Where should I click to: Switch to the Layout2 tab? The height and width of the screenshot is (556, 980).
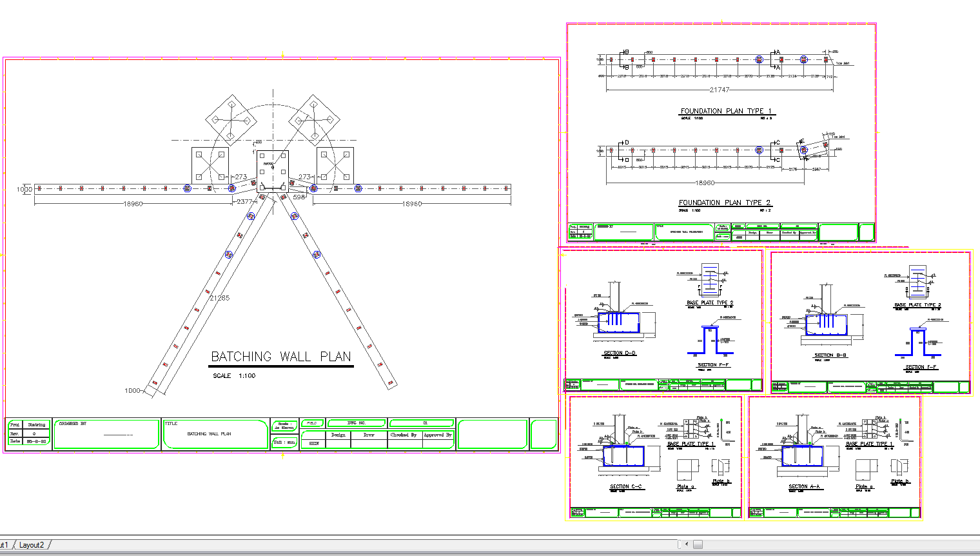click(x=32, y=545)
